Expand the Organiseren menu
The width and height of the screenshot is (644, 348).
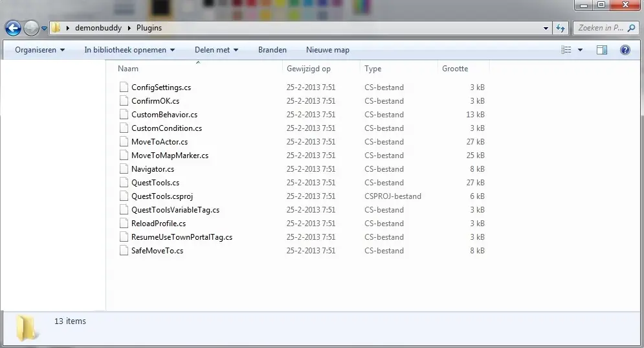(39, 50)
